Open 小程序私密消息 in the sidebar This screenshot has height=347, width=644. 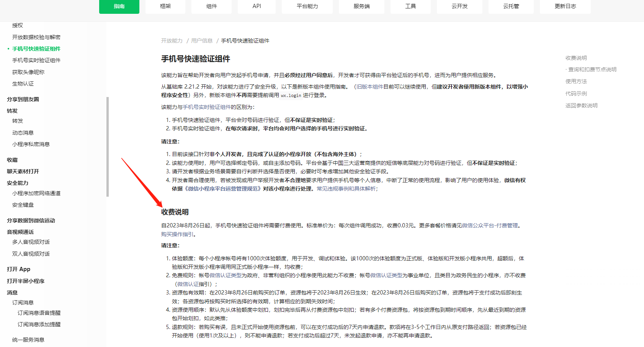(x=31, y=144)
